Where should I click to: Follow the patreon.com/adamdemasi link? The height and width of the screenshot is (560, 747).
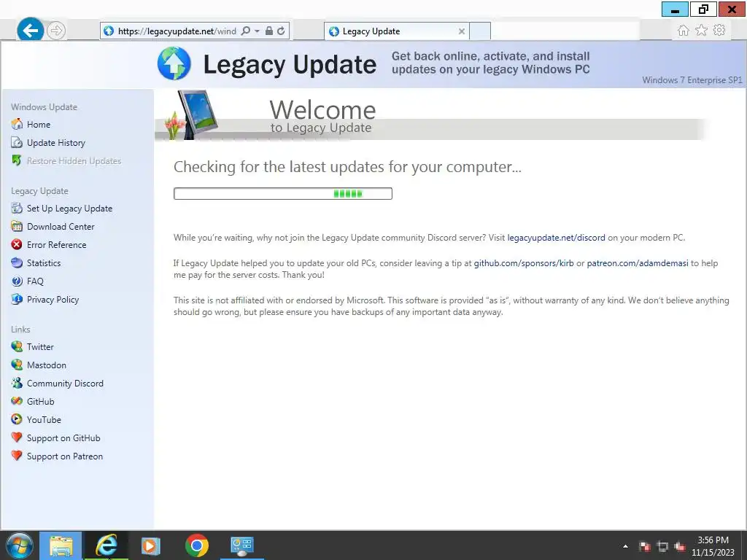(638, 263)
